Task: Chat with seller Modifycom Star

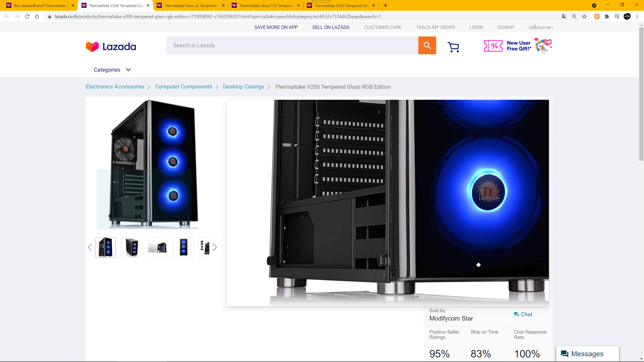Action: [523, 314]
